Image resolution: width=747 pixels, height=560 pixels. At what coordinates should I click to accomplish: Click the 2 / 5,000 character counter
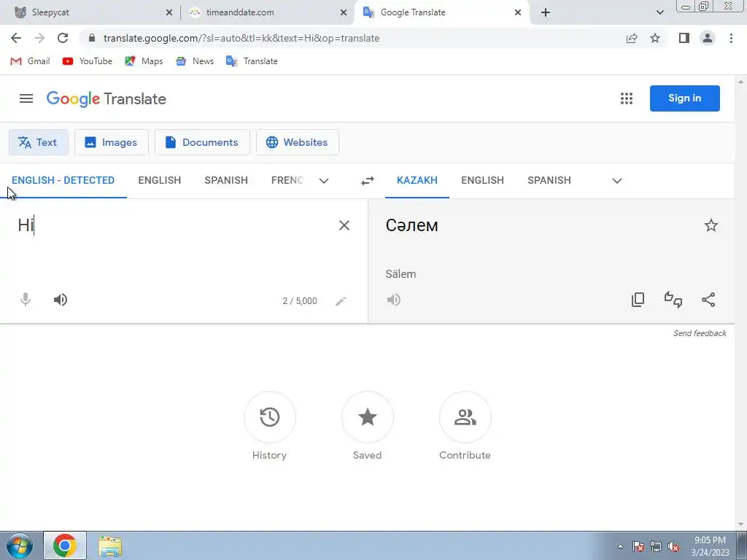point(300,301)
